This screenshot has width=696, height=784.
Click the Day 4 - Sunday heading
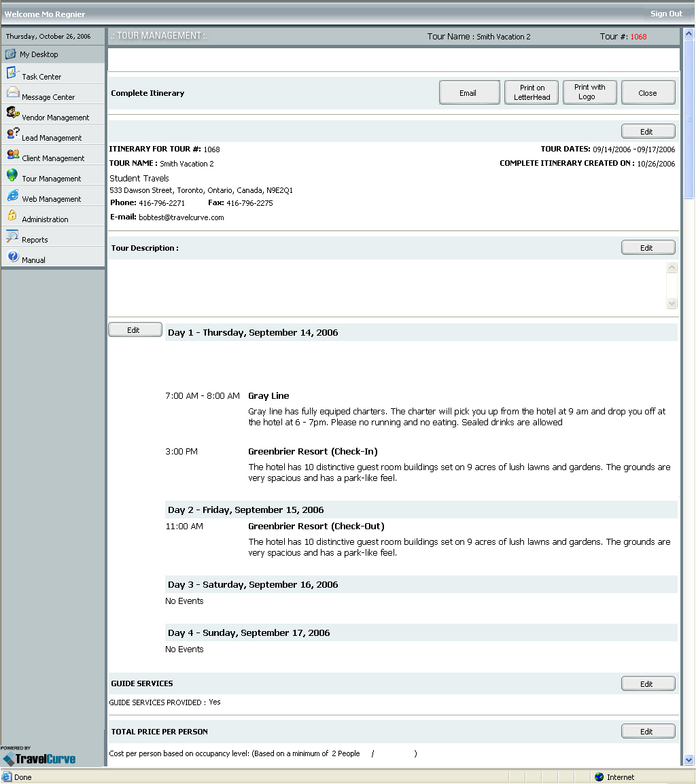(249, 633)
